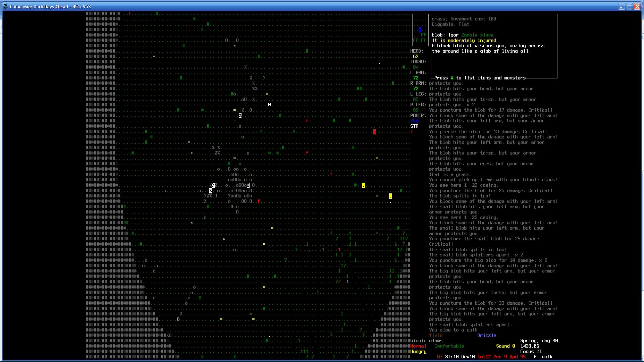Click the 'bionic claws' wielded weapon label
This screenshot has height=362, width=644.
[426, 341]
